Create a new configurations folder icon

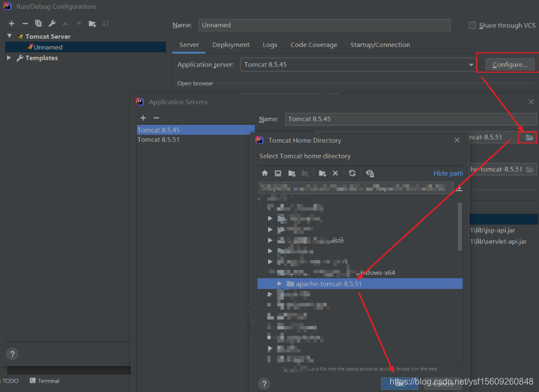point(92,23)
